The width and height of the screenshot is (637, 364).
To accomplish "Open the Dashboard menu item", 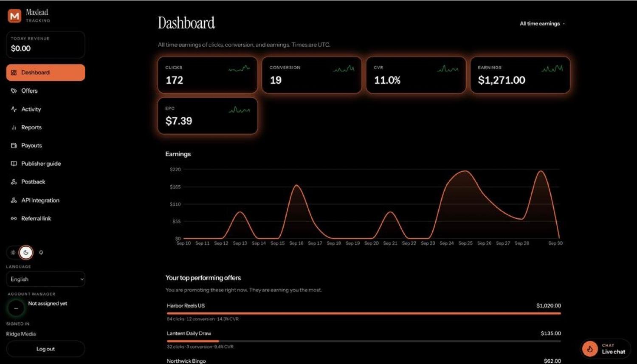I will coord(45,73).
